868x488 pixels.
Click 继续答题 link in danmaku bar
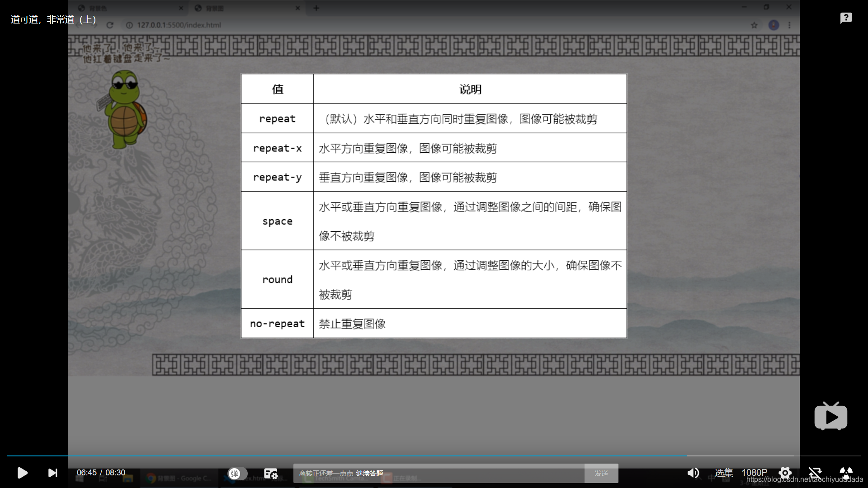click(x=369, y=473)
